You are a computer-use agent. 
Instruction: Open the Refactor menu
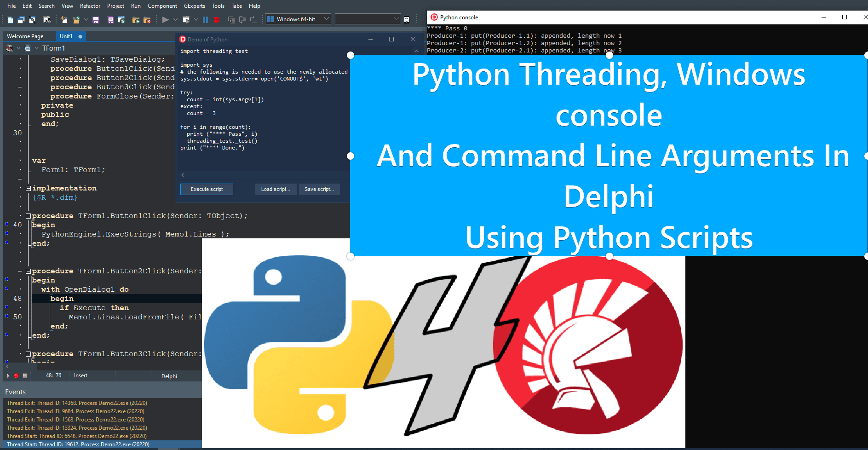point(90,6)
